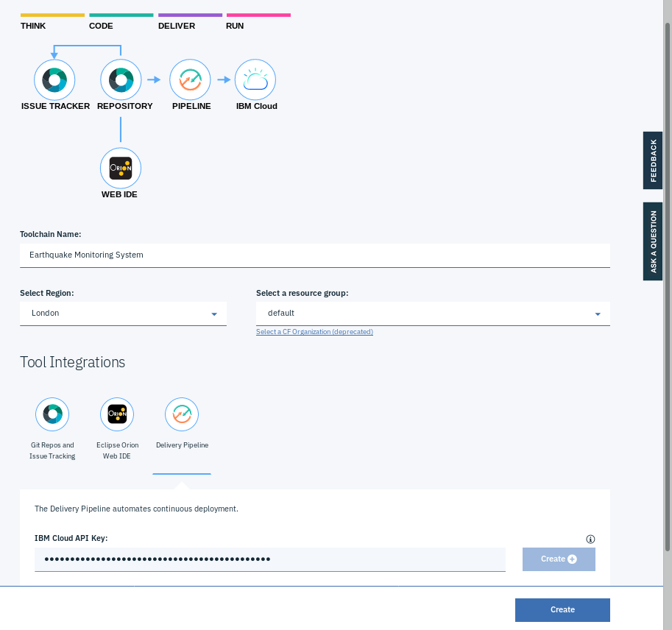Select Delivery Pipeline tool integration
The height and width of the screenshot is (630, 672).
click(x=182, y=414)
